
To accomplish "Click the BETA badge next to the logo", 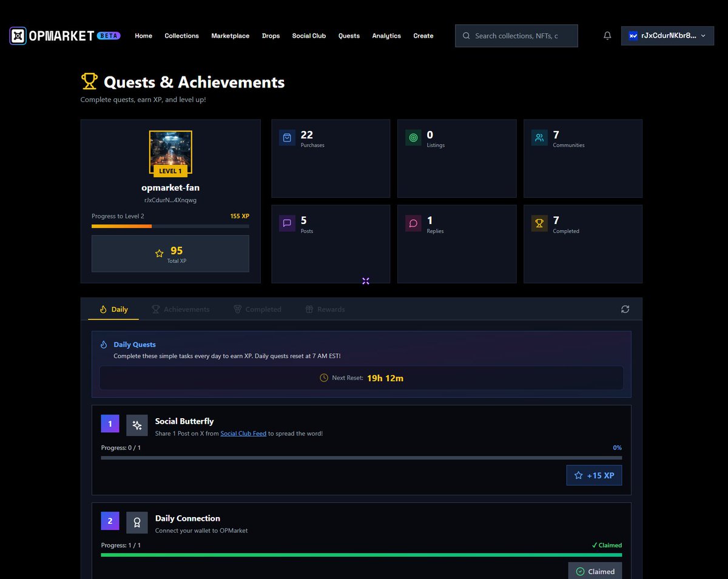I will tap(109, 36).
